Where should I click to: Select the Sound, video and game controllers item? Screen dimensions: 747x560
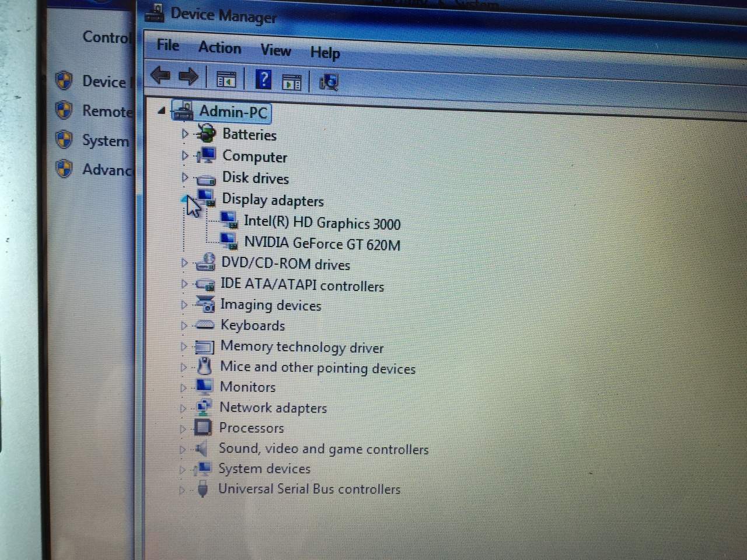[323, 449]
